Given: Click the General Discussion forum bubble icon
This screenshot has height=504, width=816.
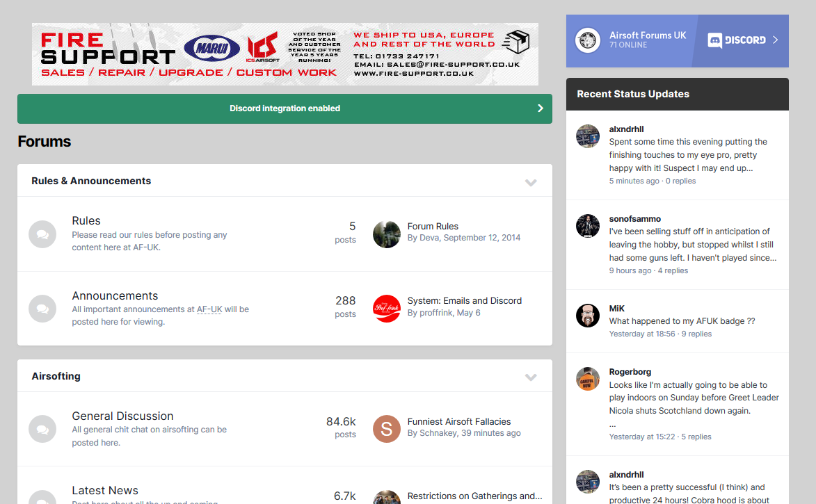Looking at the screenshot, I should (42, 429).
